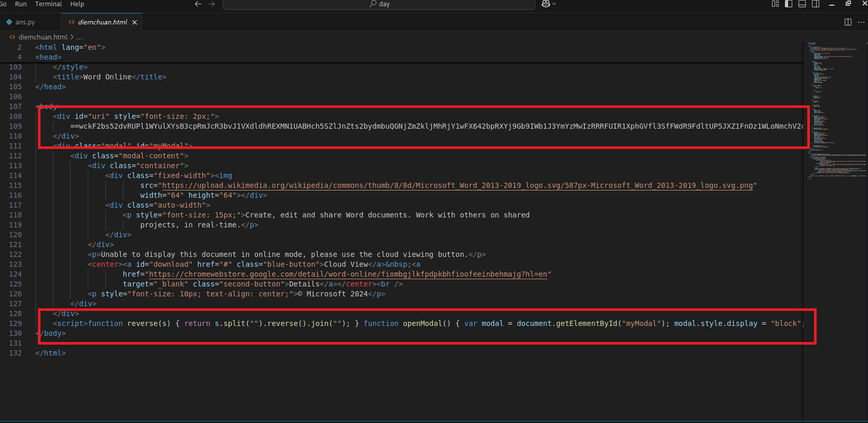Click the Wikimedia Word logo URL
This screenshot has height=423, width=868.
[458, 186]
